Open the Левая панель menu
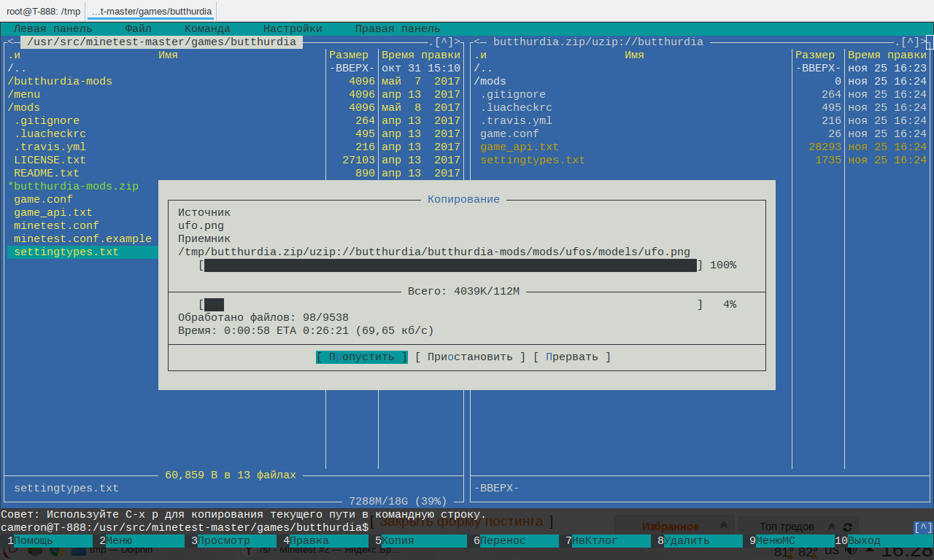The image size is (934, 560). (53, 28)
